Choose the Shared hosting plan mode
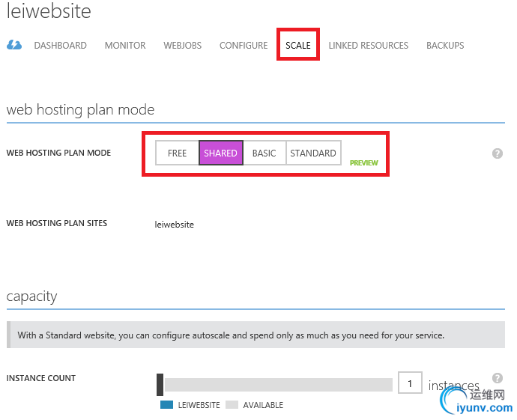 pos(220,153)
